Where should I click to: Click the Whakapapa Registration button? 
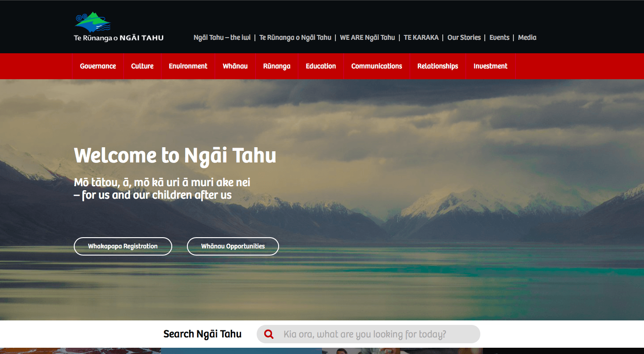pyautogui.click(x=123, y=246)
